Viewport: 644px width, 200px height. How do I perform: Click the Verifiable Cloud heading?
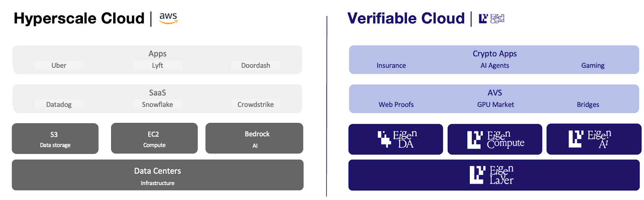[x=406, y=18]
